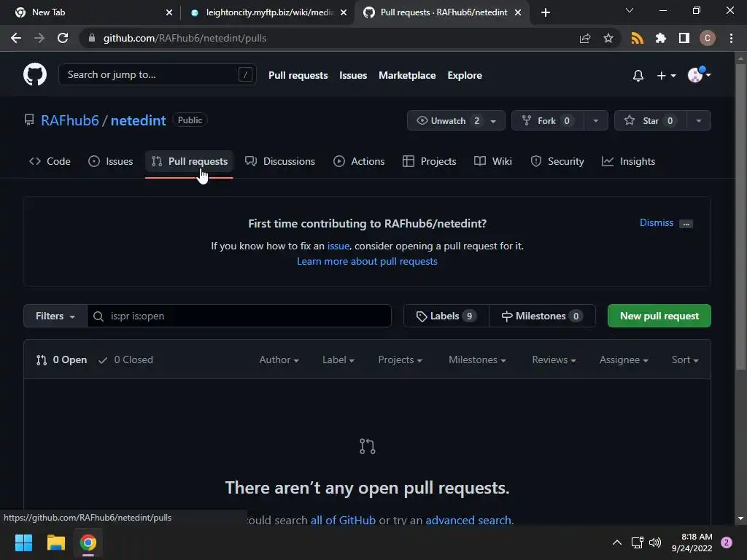Open the Wiki tab

point(493,161)
